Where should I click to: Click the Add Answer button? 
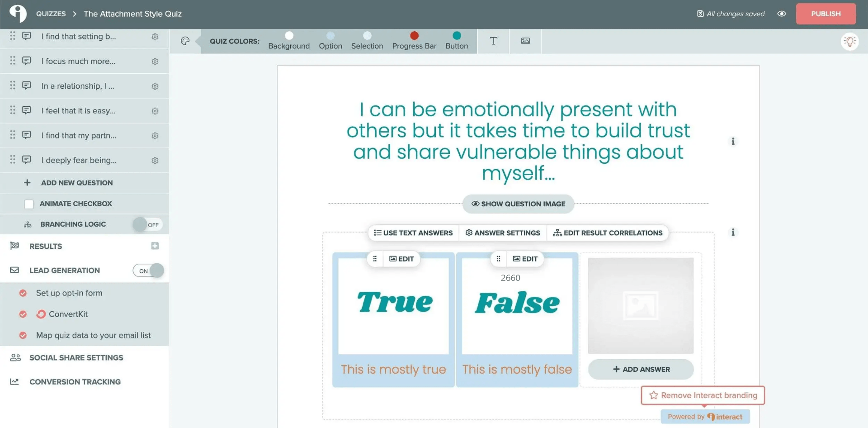[x=641, y=369]
